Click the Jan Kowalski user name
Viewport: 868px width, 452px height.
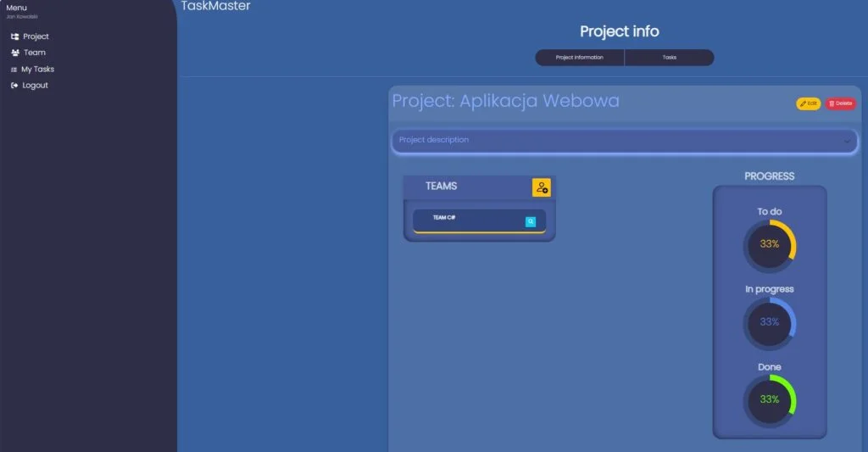pos(22,17)
